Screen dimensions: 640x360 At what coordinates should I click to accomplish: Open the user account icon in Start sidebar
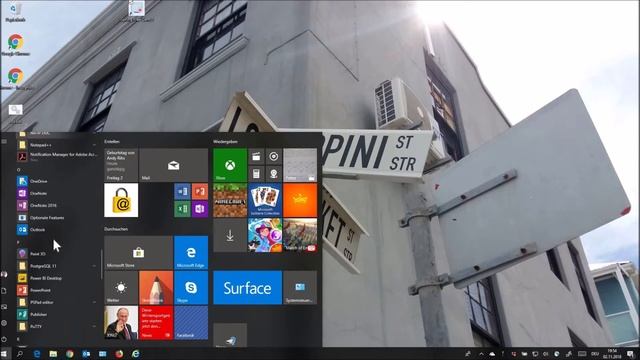click(x=4, y=274)
